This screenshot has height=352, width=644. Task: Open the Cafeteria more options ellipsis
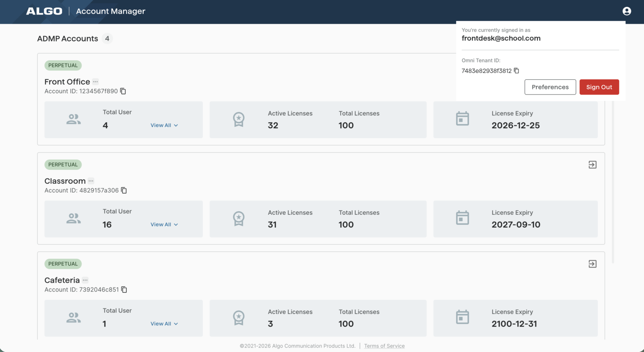[85, 280]
